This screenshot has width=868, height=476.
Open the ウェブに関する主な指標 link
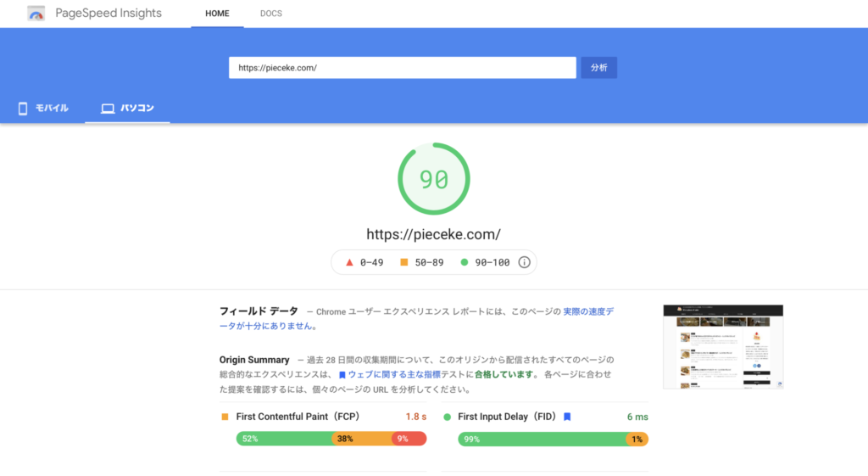pyautogui.click(x=394, y=374)
